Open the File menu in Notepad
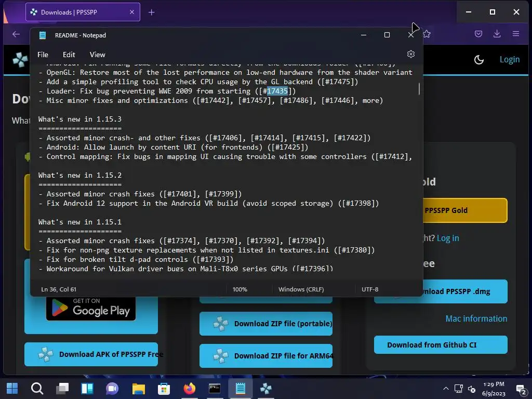Screen dimensions: 532x399 pyautogui.click(x=43, y=55)
